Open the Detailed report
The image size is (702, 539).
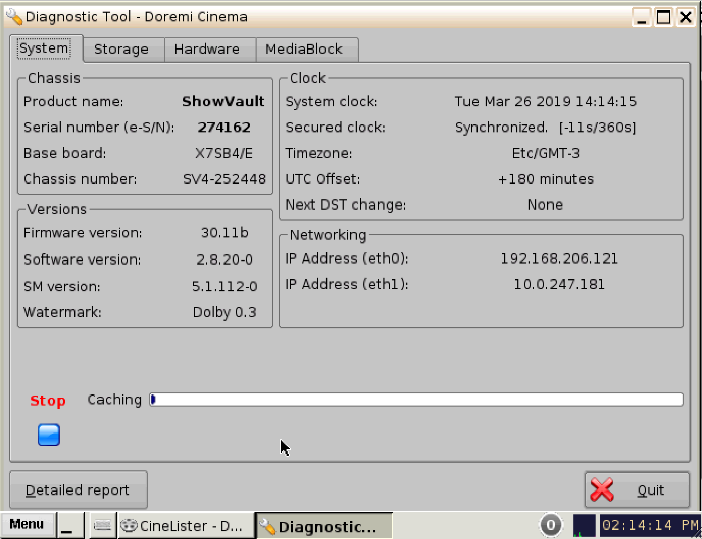coord(78,490)
